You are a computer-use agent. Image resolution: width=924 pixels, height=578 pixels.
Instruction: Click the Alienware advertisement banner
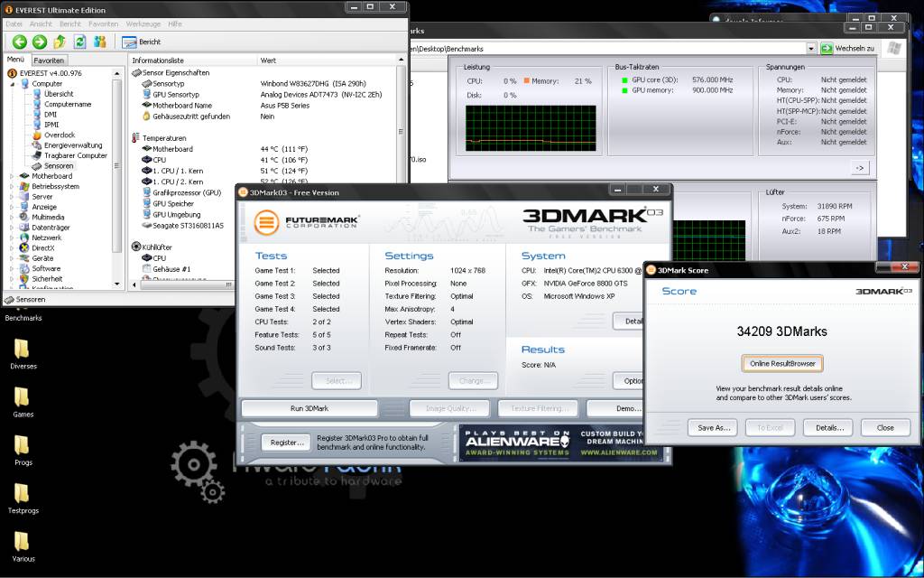[561, 443]
